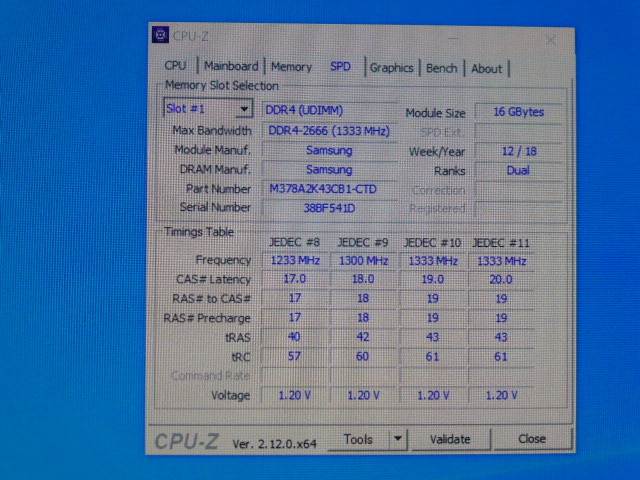Click the JEDEC #8 voltage 1.20 V cell
640x480 pixels.
pos(295,395)
